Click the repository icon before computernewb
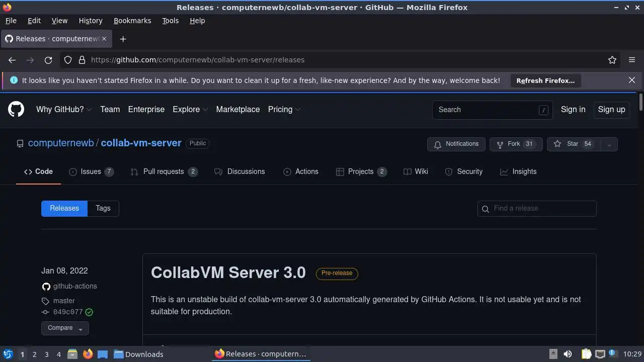Screen dimensions: 644x362 tap(20, 144)
